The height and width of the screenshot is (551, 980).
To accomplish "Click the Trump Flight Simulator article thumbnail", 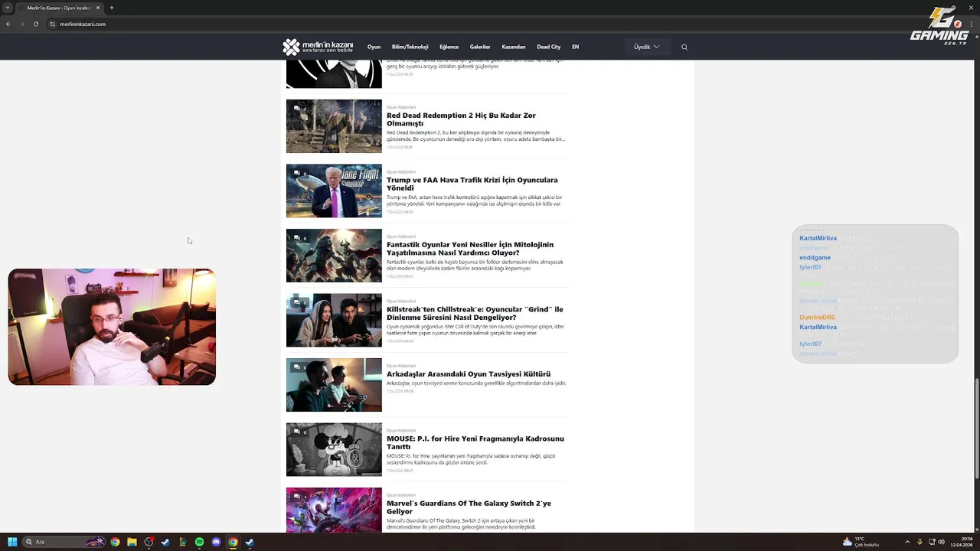I will point(334,191).
